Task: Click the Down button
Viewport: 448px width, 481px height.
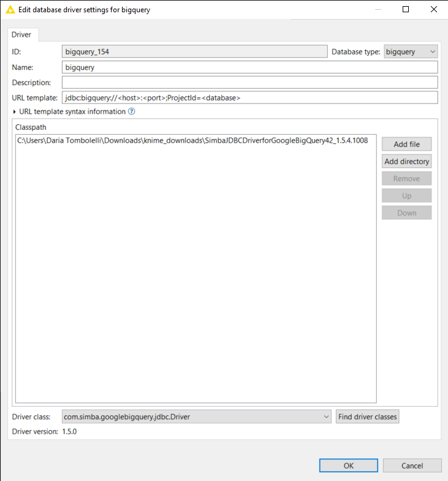Action: 406,213
